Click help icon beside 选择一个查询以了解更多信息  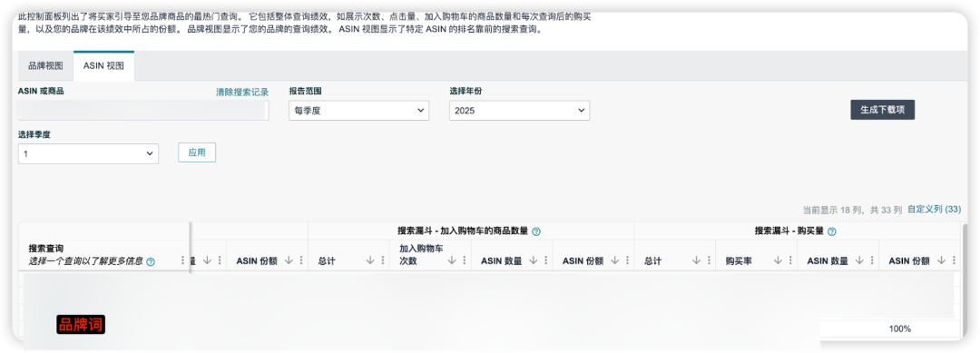coord(151,262)
